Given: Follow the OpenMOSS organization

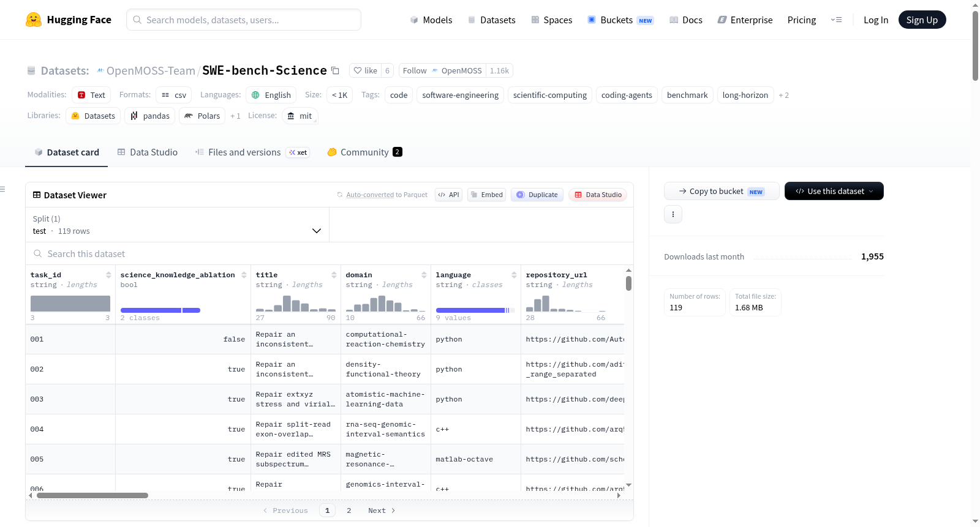Looking at the screenshot, I should 442,70.
